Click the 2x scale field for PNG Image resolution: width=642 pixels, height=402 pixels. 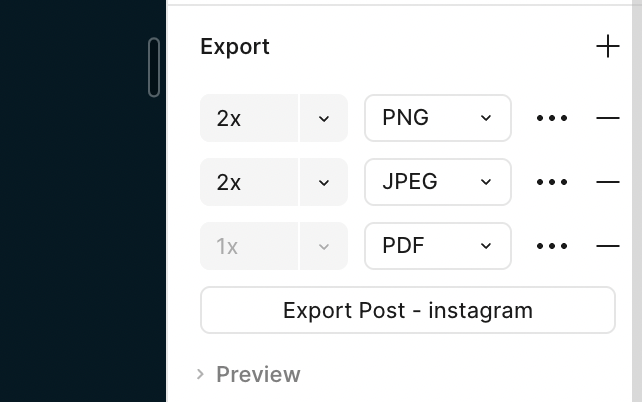coord(248,118)
